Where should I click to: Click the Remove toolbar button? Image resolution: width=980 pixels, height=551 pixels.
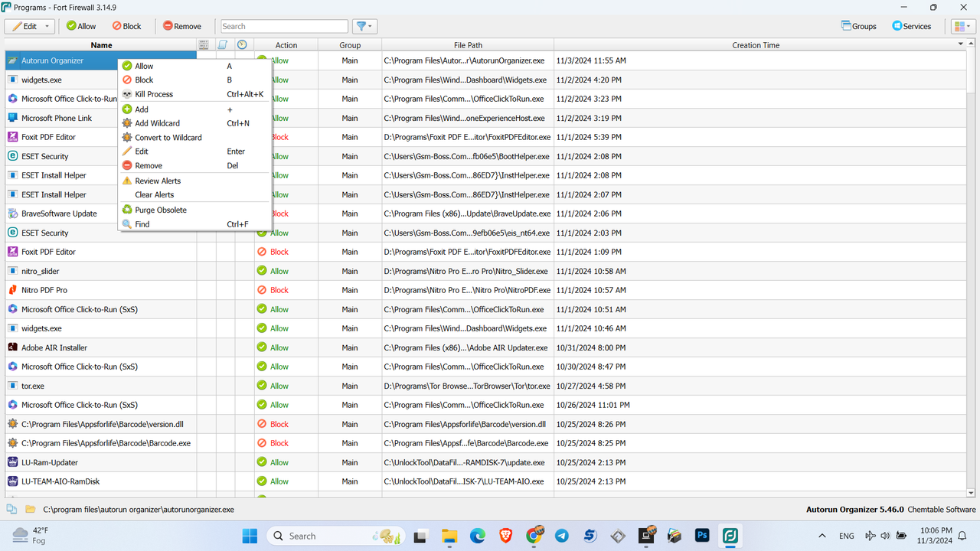(182, 26)
